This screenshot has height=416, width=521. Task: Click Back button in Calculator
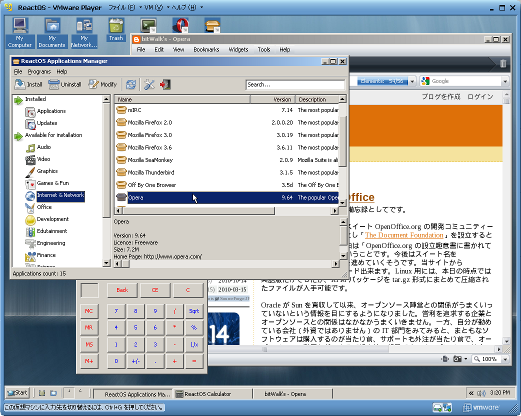tap(122, 290)
